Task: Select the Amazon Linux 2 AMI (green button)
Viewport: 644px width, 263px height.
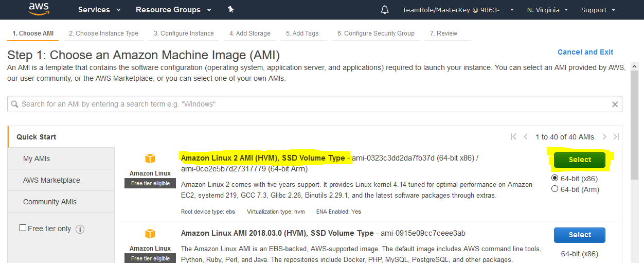Action: click(x=580, y=160)
